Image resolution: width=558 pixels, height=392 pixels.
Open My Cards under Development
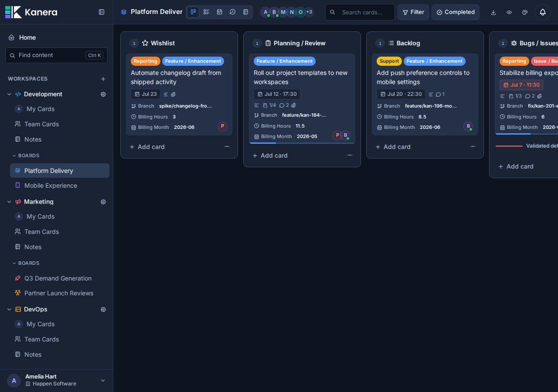pyautogui.click(x=59, y=109)
